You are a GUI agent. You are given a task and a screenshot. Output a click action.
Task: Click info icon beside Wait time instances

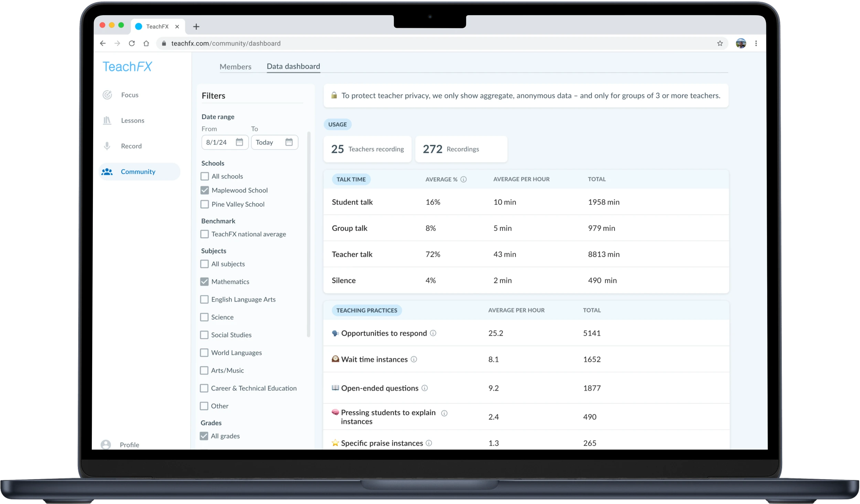(x=414, y=359)
